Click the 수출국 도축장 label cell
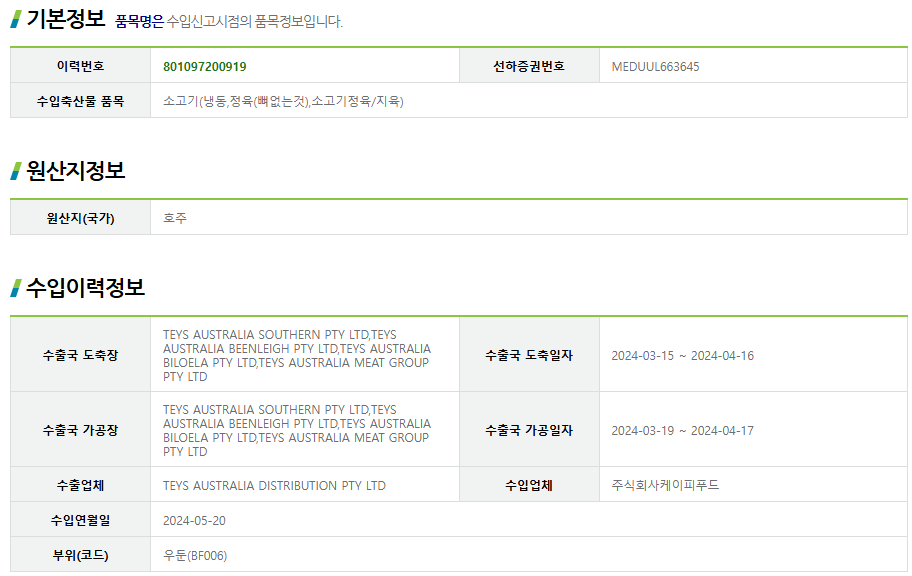The height and width of the screenshot is (576, 912). click(x=80, y=355)
